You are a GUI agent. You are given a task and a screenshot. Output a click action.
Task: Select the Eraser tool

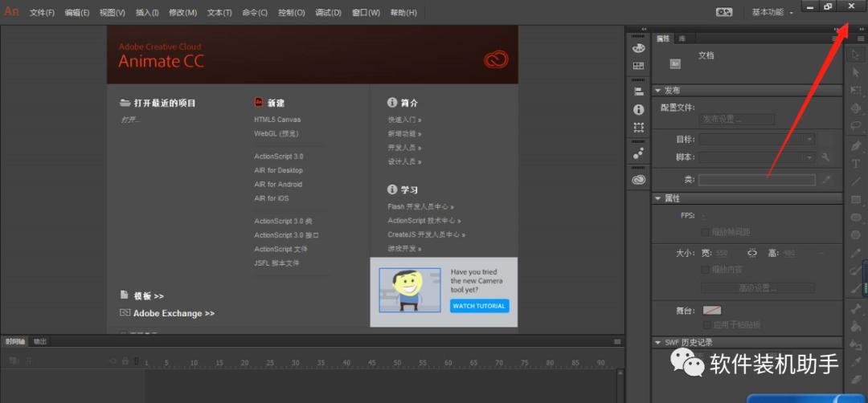[856, 380]
